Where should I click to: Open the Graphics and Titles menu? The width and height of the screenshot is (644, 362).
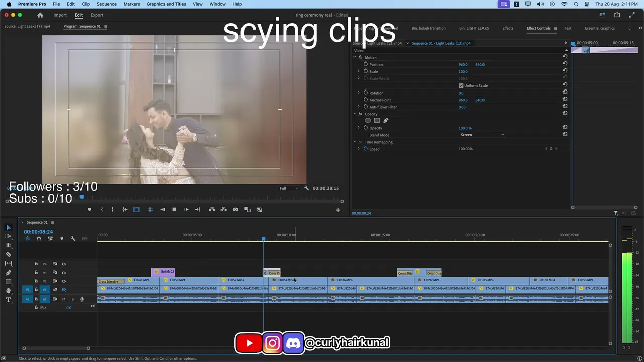point(167,4)
